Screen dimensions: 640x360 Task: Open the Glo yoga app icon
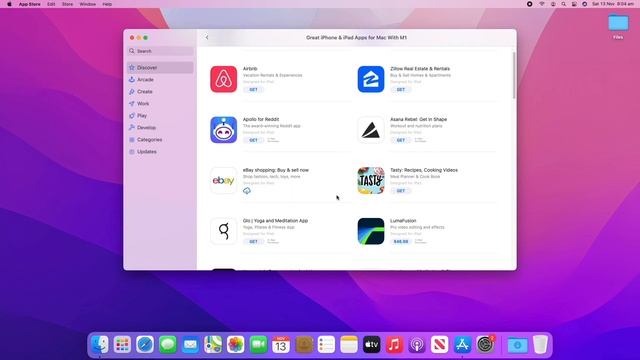223,231
